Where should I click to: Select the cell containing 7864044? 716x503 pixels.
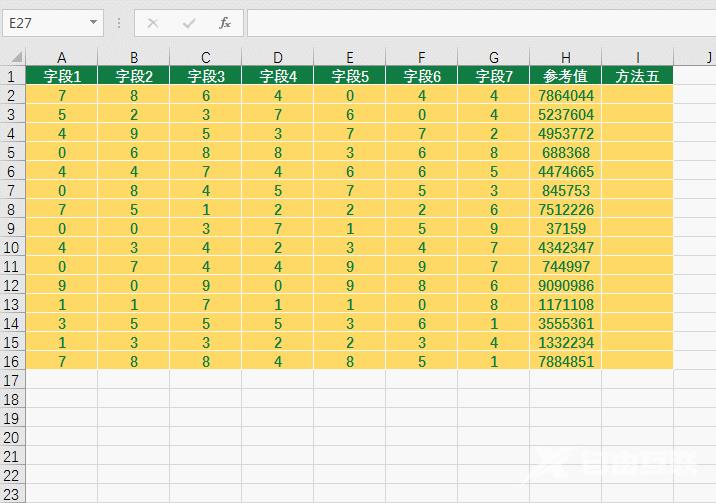[566, 95]
